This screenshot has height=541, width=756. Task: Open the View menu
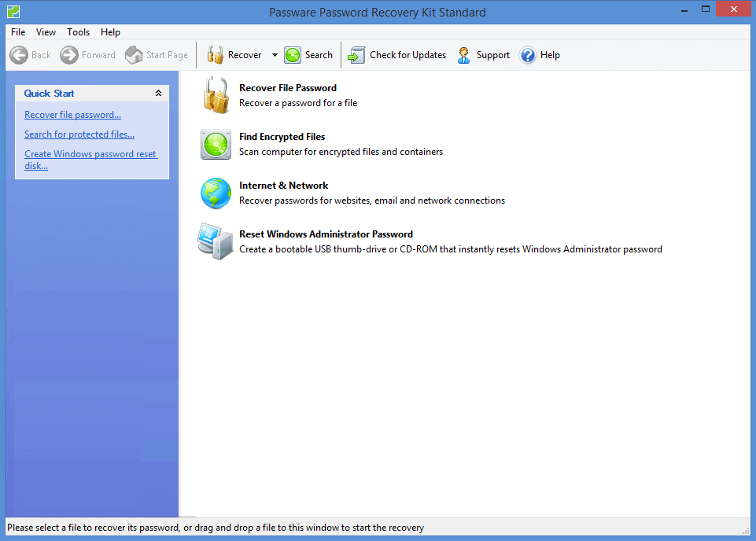(x=46, y=32)
